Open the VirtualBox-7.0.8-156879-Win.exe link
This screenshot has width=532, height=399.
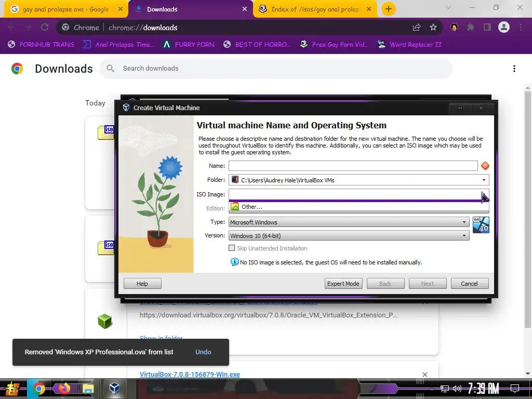click(x=190, y=374)
